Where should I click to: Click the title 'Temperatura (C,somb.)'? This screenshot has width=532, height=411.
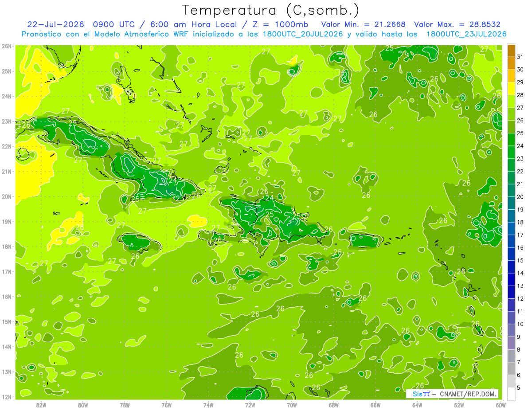coord(271,11)
